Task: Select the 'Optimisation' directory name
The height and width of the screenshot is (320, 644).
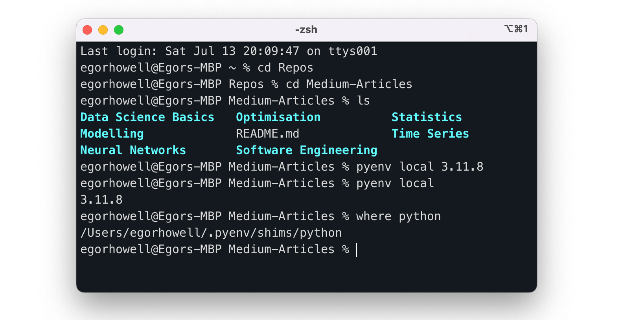Action: tap(278, 117)
